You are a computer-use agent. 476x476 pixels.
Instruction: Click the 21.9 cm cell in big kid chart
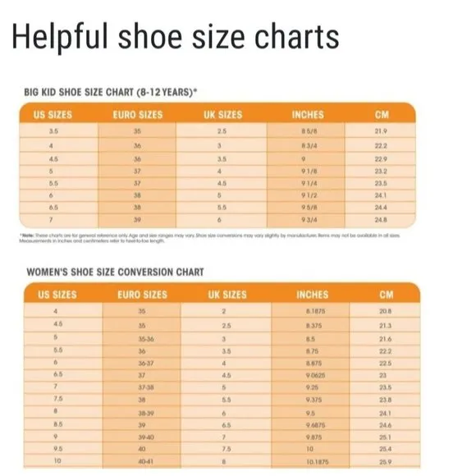[x=381, y=131]
